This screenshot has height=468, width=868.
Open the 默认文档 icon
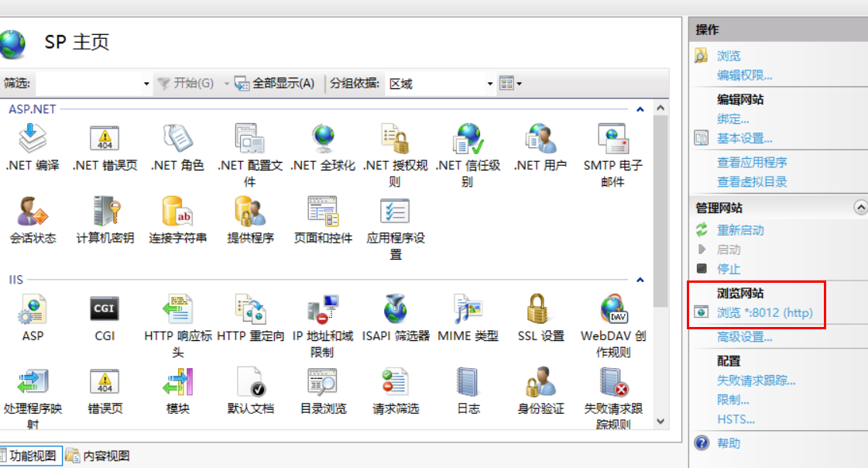pyautogui.click(x=250, y=382)
